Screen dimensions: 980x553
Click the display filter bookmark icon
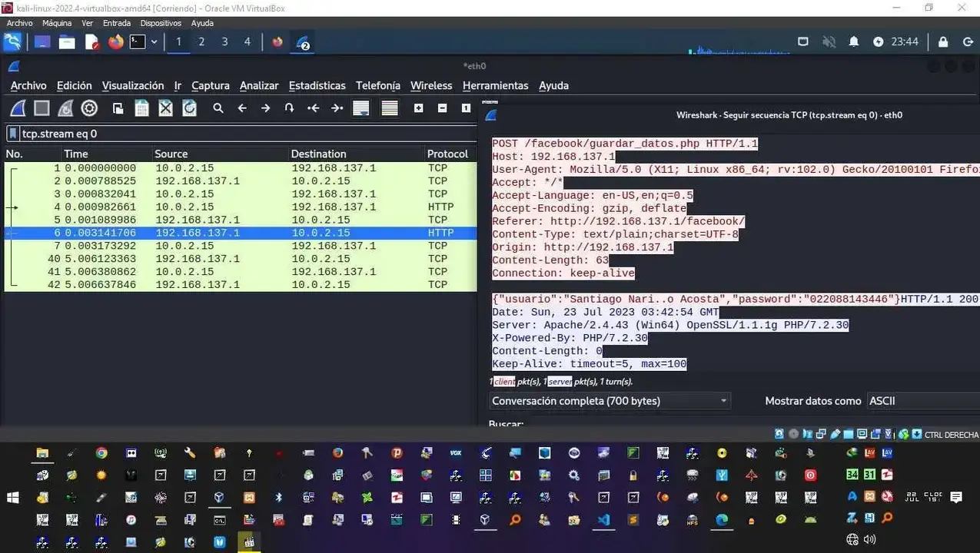(13, 134)
